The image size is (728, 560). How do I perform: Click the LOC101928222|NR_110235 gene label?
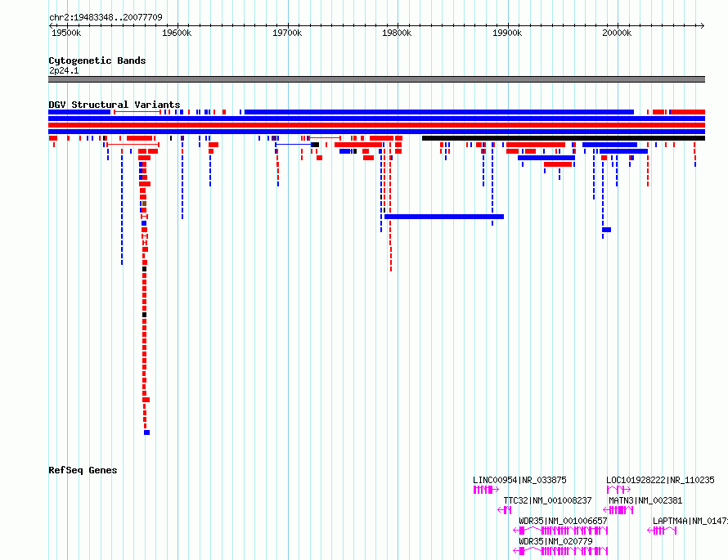660,480
